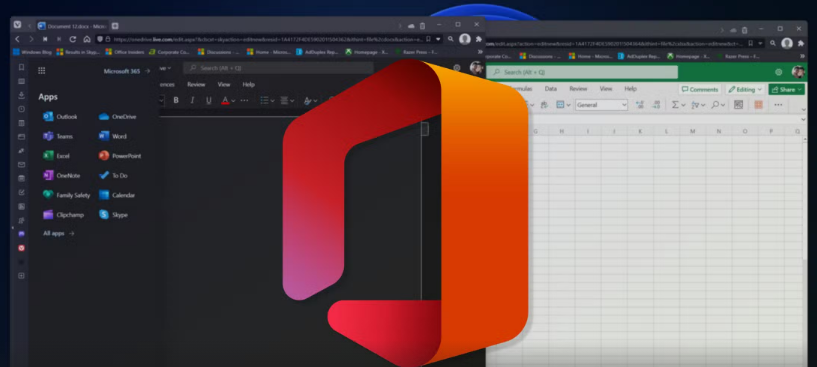Open Skype from the Apps panel
817x367 pixels.
pos(113,214)
